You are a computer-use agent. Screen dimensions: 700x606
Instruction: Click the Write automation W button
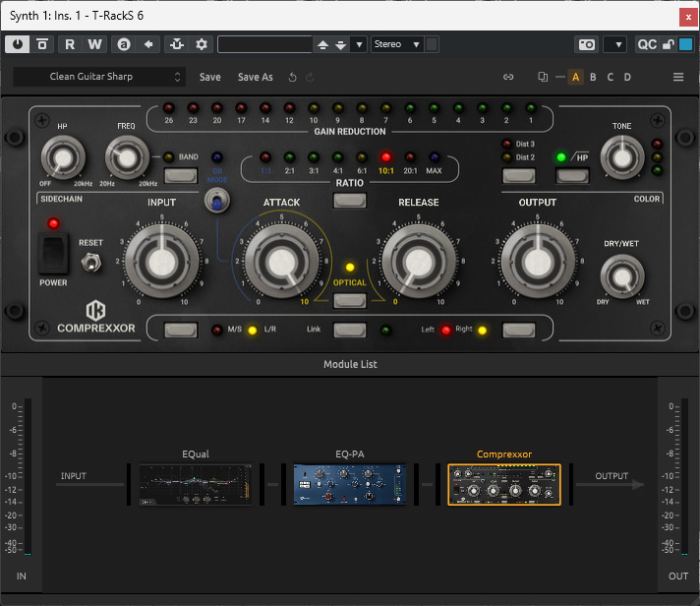tap(94, 44)
